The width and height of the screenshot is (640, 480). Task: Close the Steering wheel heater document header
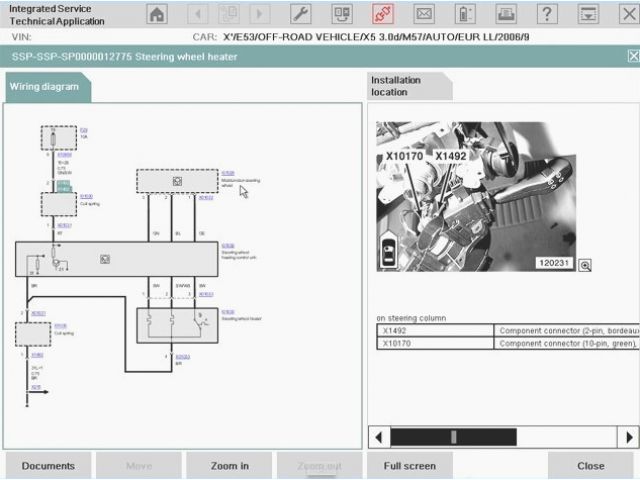(632, 57)
